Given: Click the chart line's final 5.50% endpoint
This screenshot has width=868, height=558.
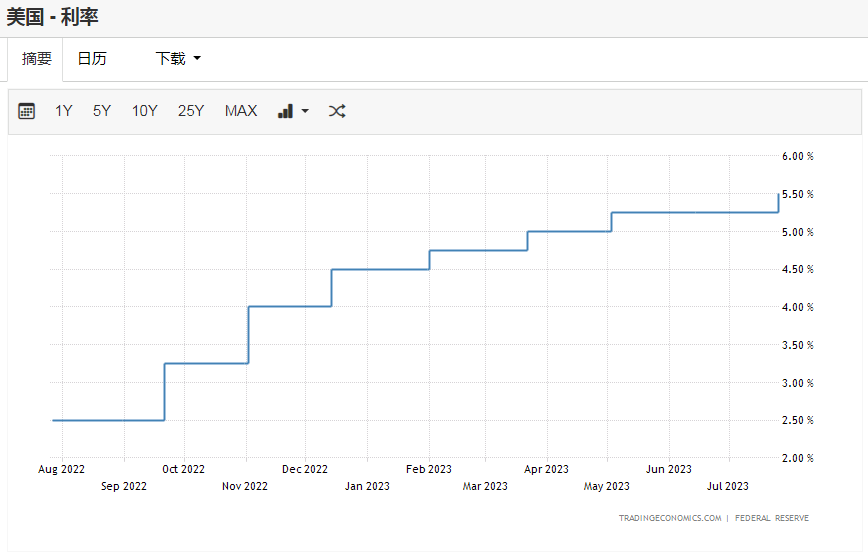Looking at the screenshot, I should 778,194.
